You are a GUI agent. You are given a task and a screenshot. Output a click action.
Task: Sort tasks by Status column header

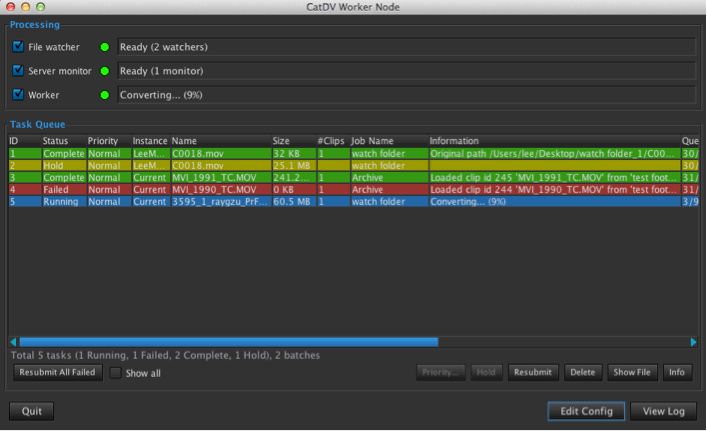(56, 141)
